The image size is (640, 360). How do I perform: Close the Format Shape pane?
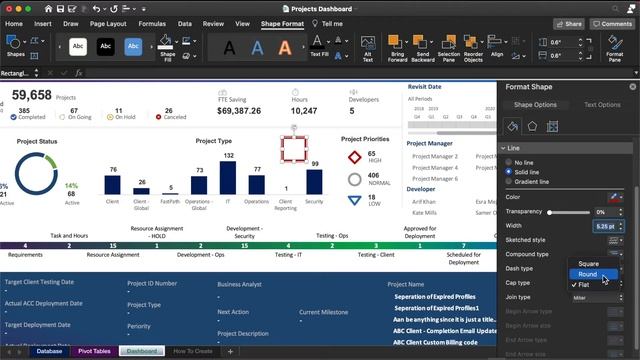pos(633,87)
